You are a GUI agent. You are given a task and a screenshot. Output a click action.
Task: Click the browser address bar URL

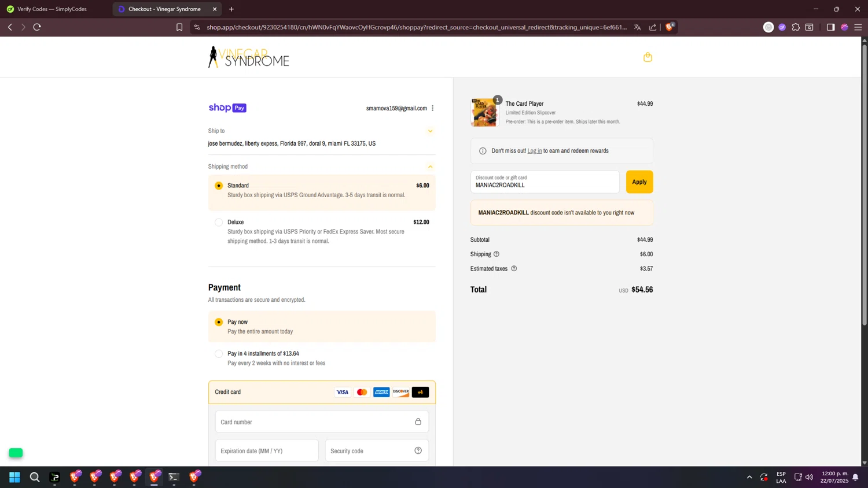click(x=417, y=27)
